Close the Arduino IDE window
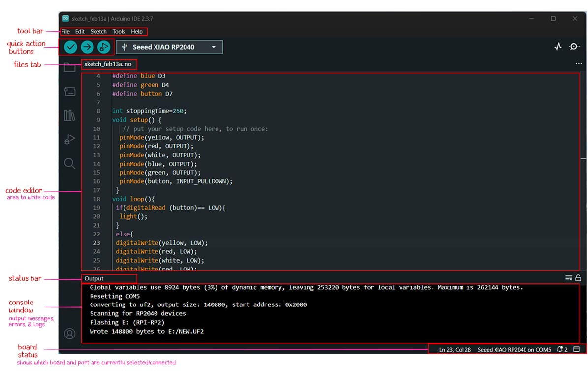588x371 pixels. click(575, 18)
